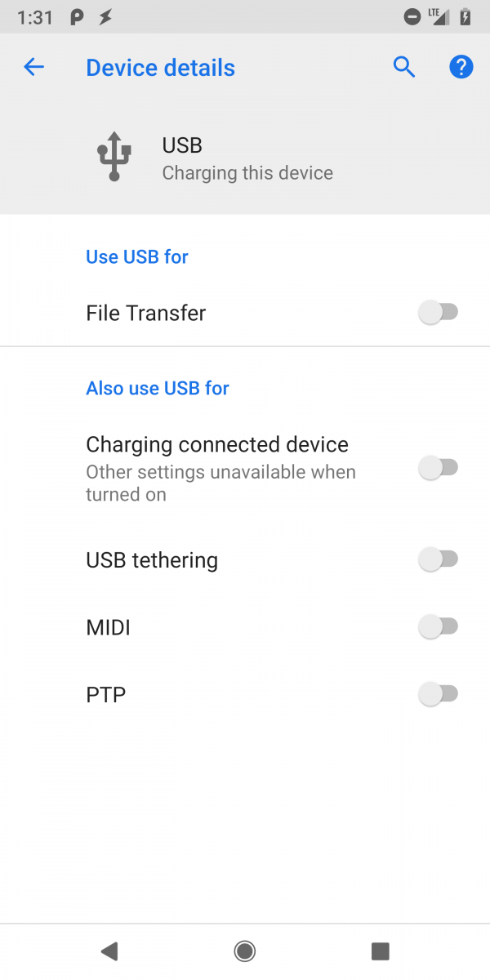
Task: Tap the recent apps square button
Action: (x=378, y=951)
